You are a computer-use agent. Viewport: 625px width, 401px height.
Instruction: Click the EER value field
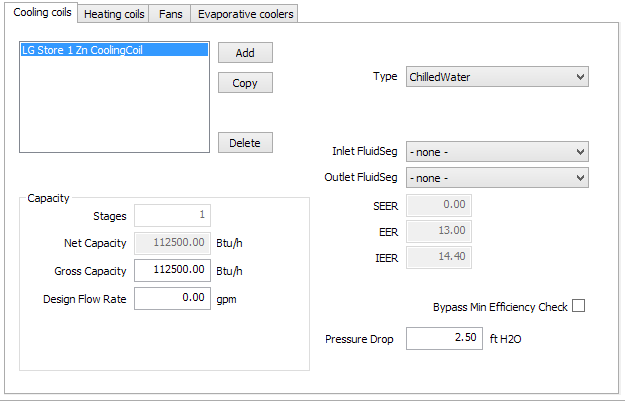[x=439, y=231]
